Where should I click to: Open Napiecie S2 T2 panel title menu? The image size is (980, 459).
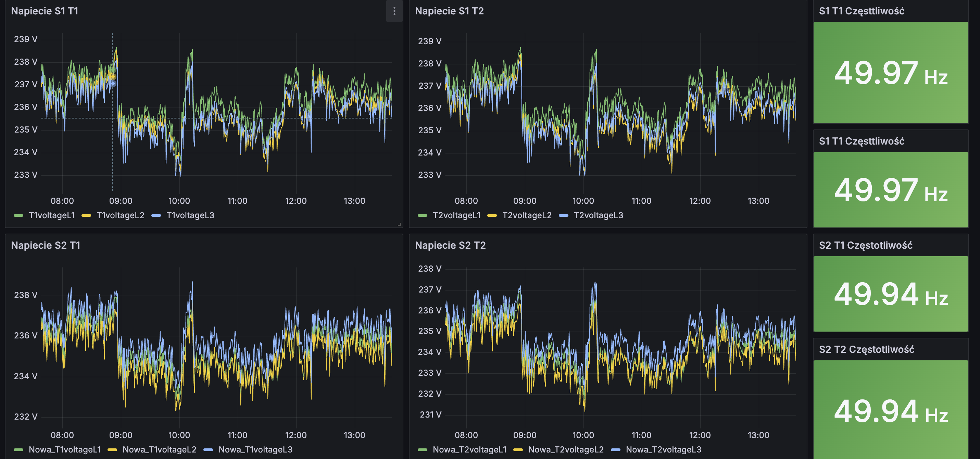450,245
